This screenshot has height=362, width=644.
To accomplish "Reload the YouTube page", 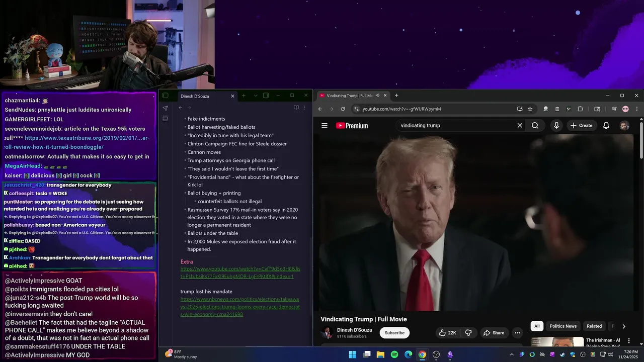I will pos(343,109).
